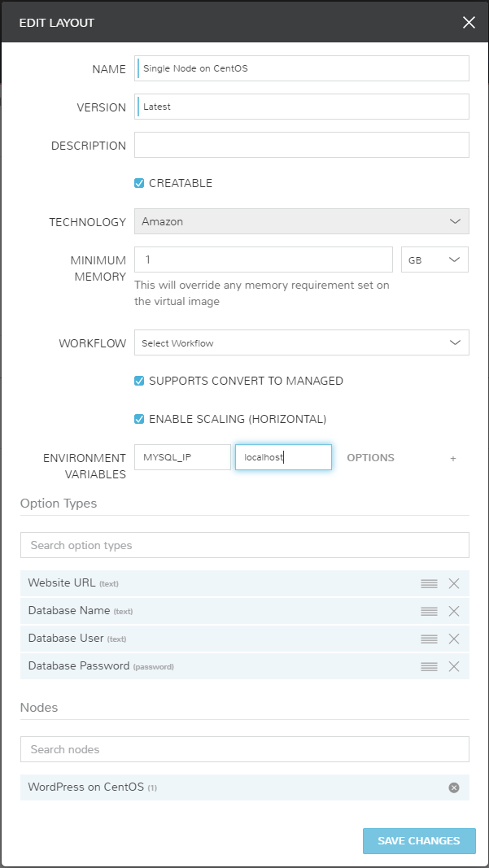Remove the Website URL option type

[453, 583]
